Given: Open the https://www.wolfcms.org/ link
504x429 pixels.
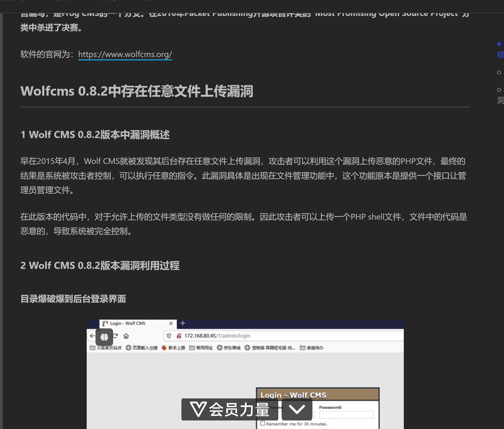Looking at the screenshot, I should [125, 54].
